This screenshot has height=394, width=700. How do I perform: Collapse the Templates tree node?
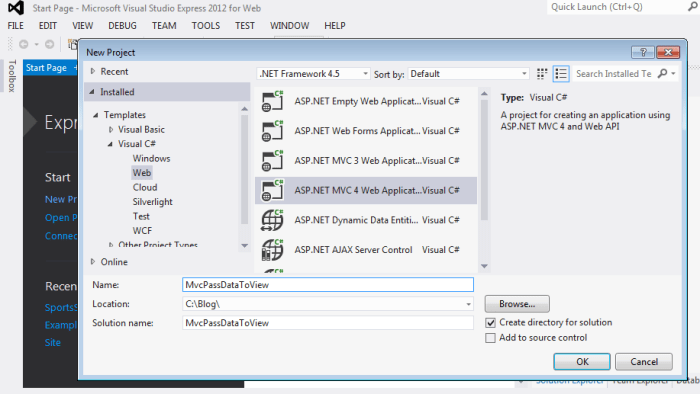point(96,115)
